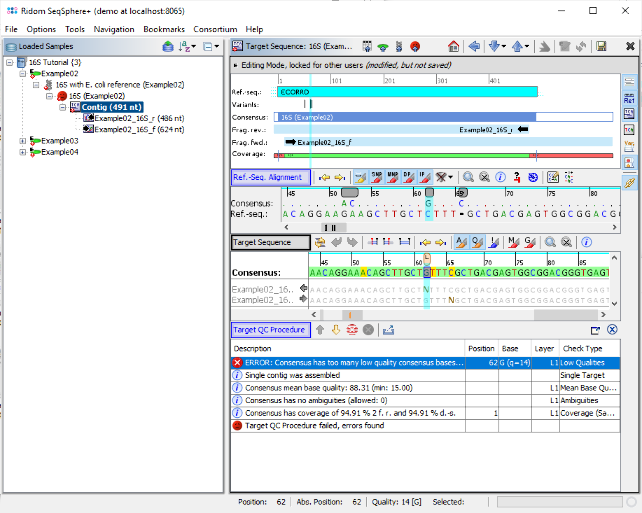Close the Target QC Procedure panel

pos(612,330)
